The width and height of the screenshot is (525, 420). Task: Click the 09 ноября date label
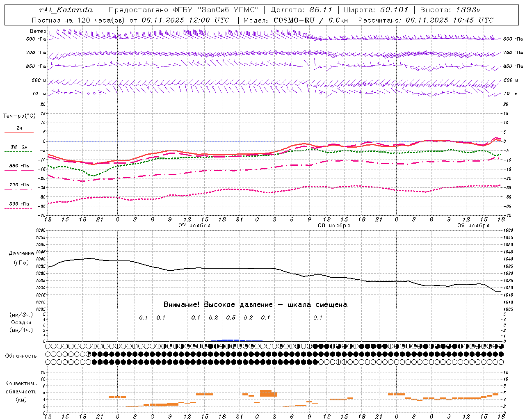click(473, 226)
